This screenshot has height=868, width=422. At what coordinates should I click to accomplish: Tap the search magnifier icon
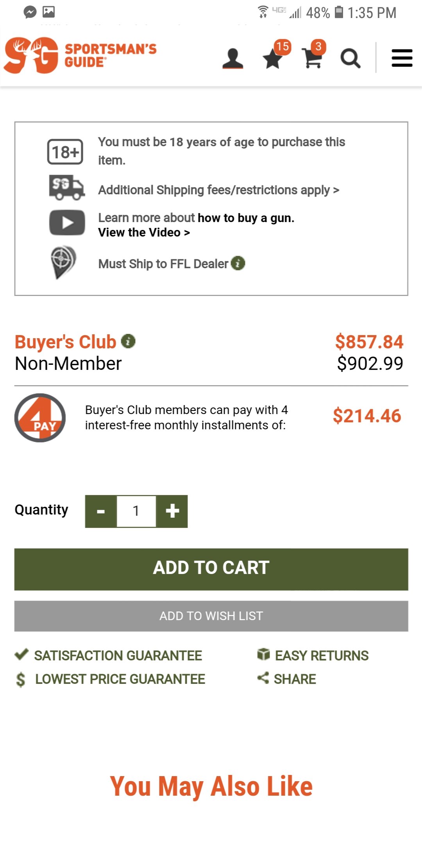[x=350, y=59]
